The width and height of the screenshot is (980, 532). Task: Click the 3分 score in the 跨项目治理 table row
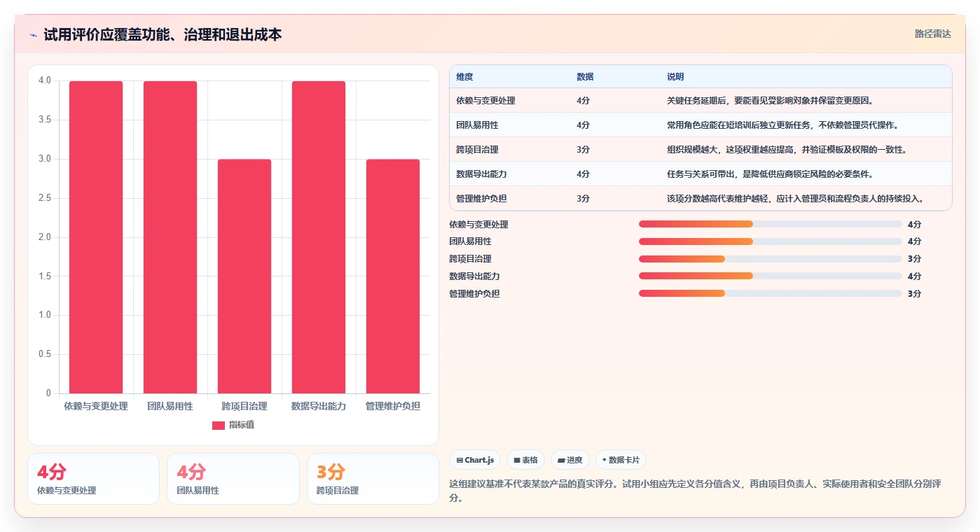(x=583, y=150)
